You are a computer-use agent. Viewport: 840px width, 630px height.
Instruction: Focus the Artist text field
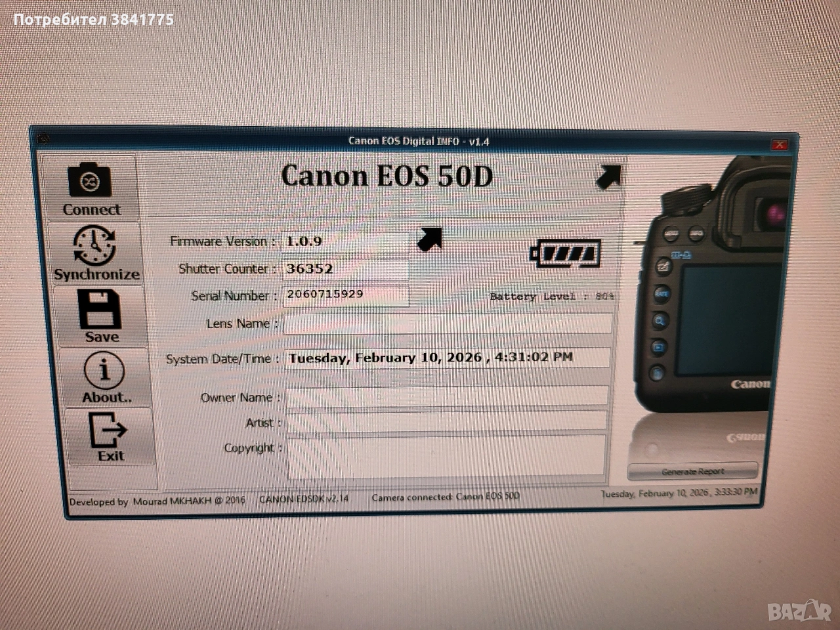pos(448,422)
